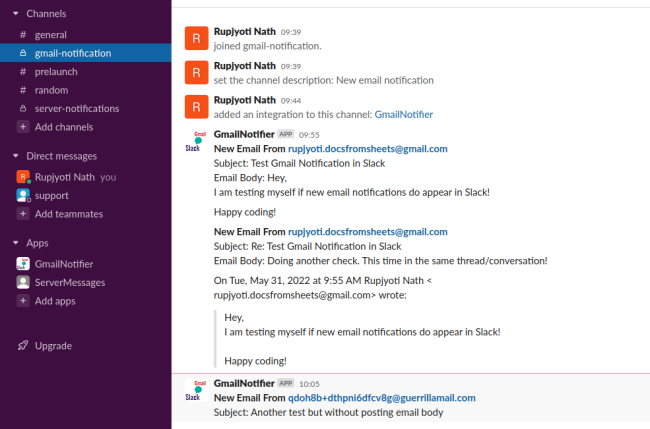
Task: Click Rupjyoti Nath name on 09:44 message
Action: coord(245,100)
